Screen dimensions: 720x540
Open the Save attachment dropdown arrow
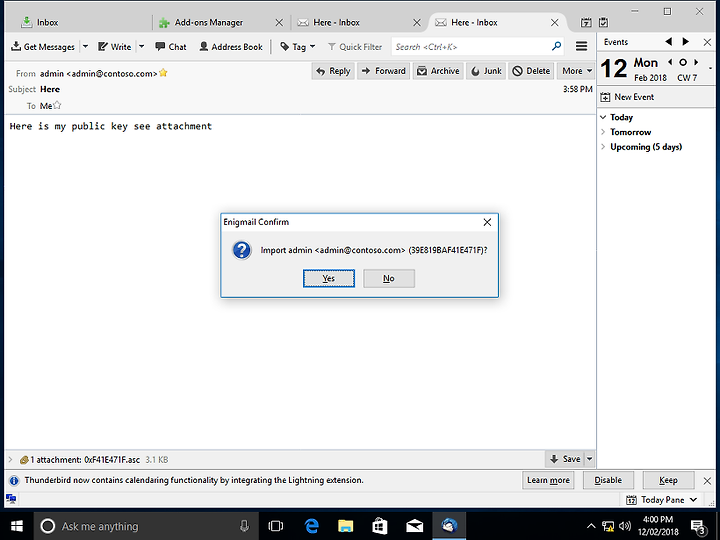click(590, 459)
